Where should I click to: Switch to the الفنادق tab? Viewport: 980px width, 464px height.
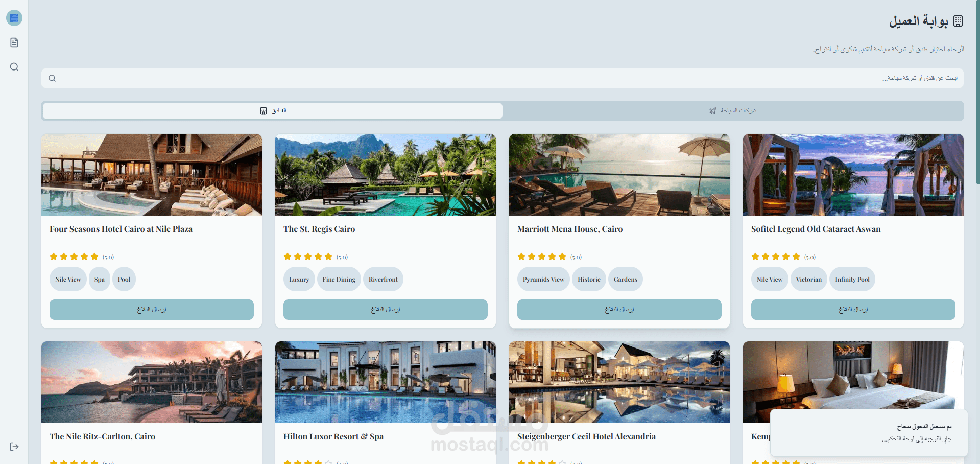click(273, 111)
